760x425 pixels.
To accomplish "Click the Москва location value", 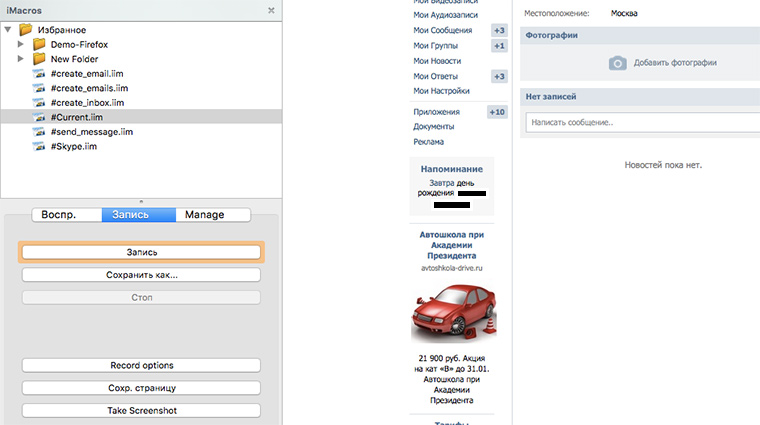I will pyautogui.click(x=624, y=14).
